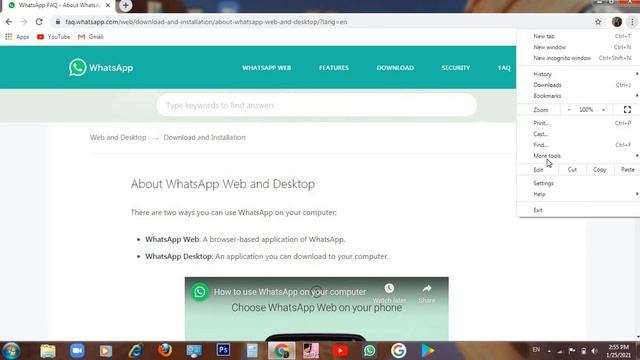Viewport: 640px width, 360px height.
Task: Click the Download and Installation breadcrumb
Action: [204, 137]
